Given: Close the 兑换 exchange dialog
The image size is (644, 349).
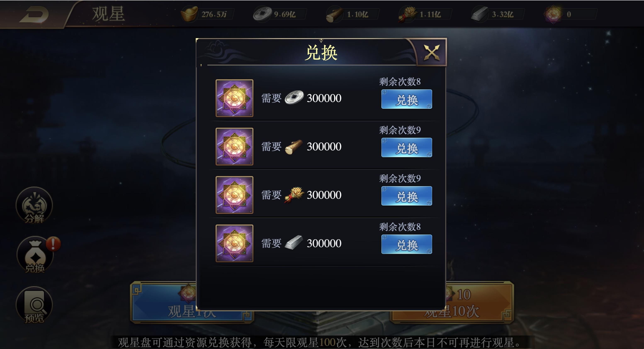Looking at the screenshot, I should click(x=432, y=52).
